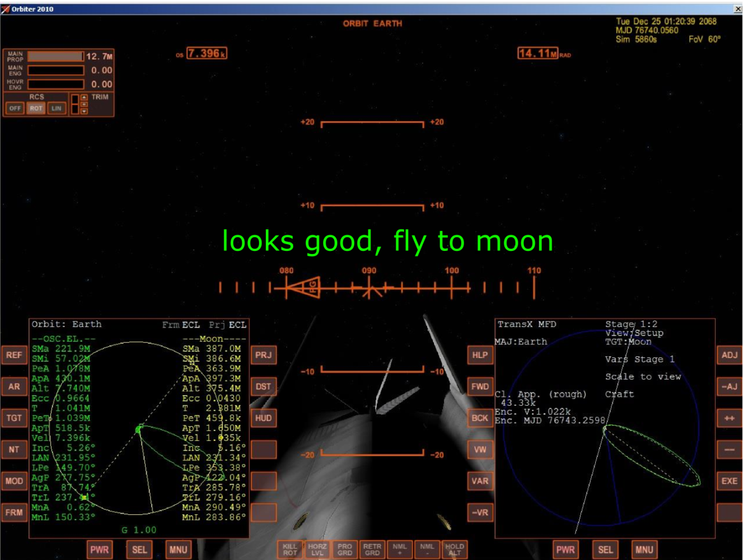Screen dimensions: 744x560
Task: Trim up with the TRIM up arrow
Action: (85, 97)
